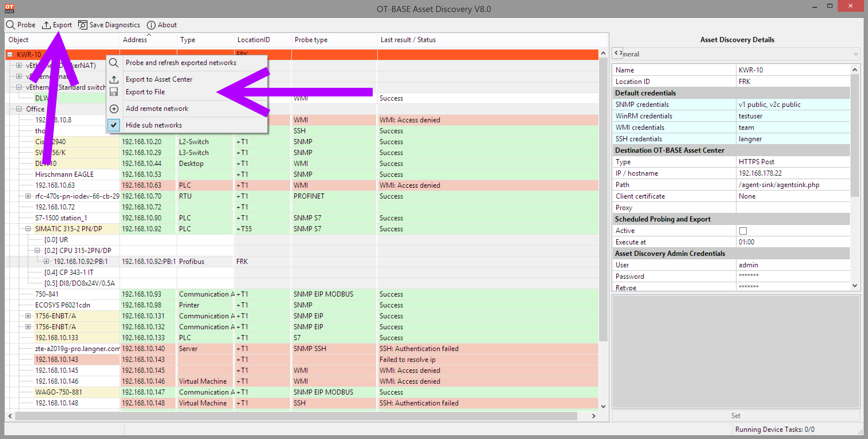Edit the User field value admin
This screenshot has width=868, height=439.
coord(793,265)
